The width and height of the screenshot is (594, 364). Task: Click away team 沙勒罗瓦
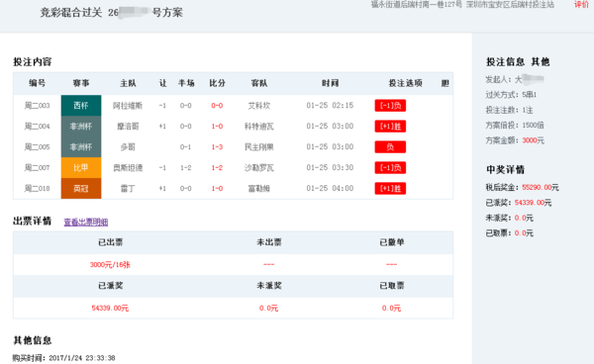(x=259, y=167)
